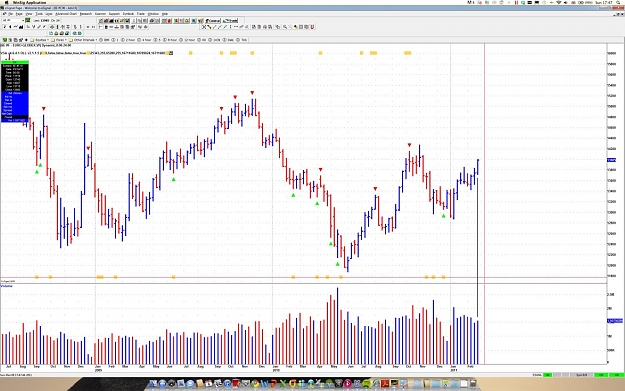Click the red sell marker at the chart peak

pos(252,93)
